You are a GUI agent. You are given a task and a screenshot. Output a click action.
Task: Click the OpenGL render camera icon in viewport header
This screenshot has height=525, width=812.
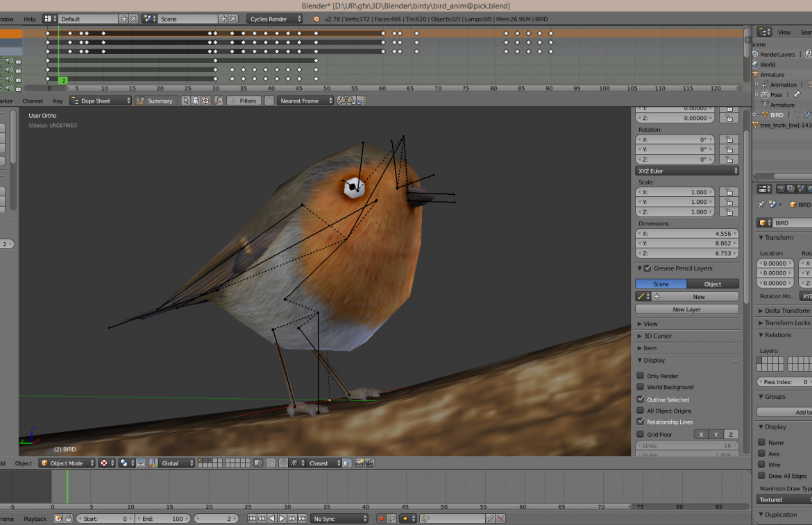pos(360,463)
